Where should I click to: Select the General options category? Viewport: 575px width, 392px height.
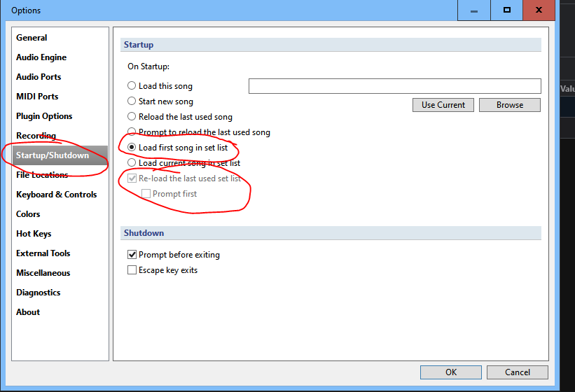(32, 38)
